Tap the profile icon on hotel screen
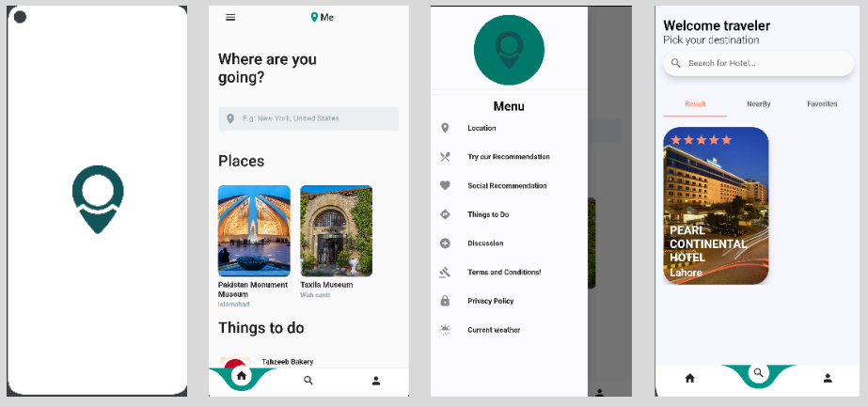Image resolution: width=868 pixels, height=407 pixels. pyautogui.click(x=828, y=378)
